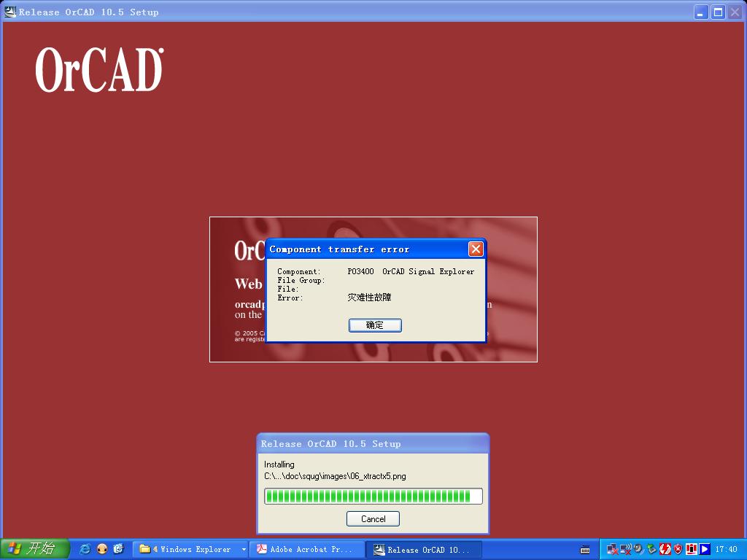
Task: Click the red circular arrow tray icon
Action: (665, 550)
